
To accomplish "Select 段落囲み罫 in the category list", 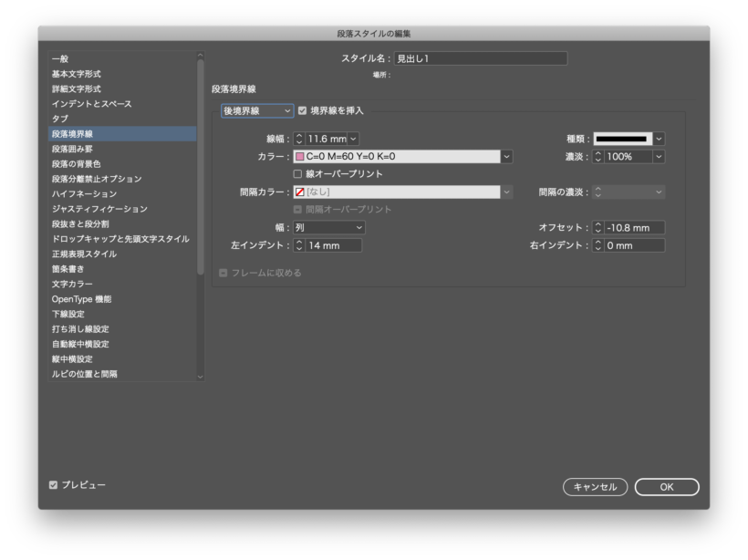I will (x=72, y=149).
